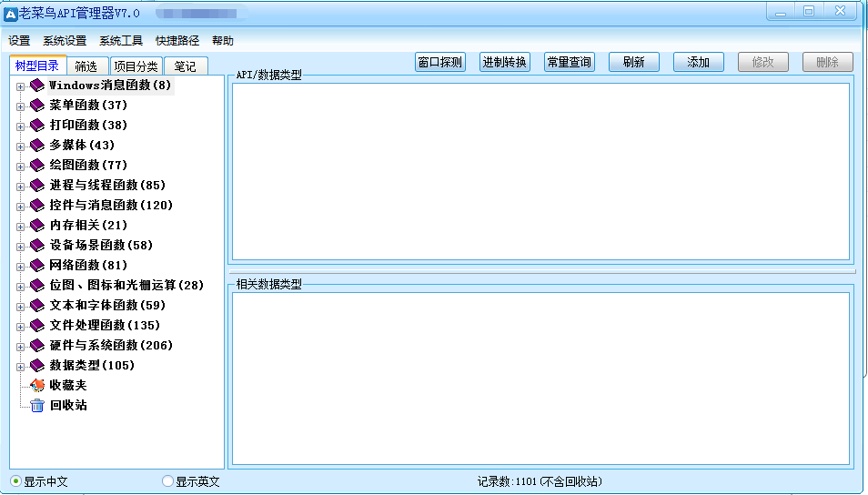Open the 系统工具 menu
Screen dimensions: 868x495
click(121, 40)
